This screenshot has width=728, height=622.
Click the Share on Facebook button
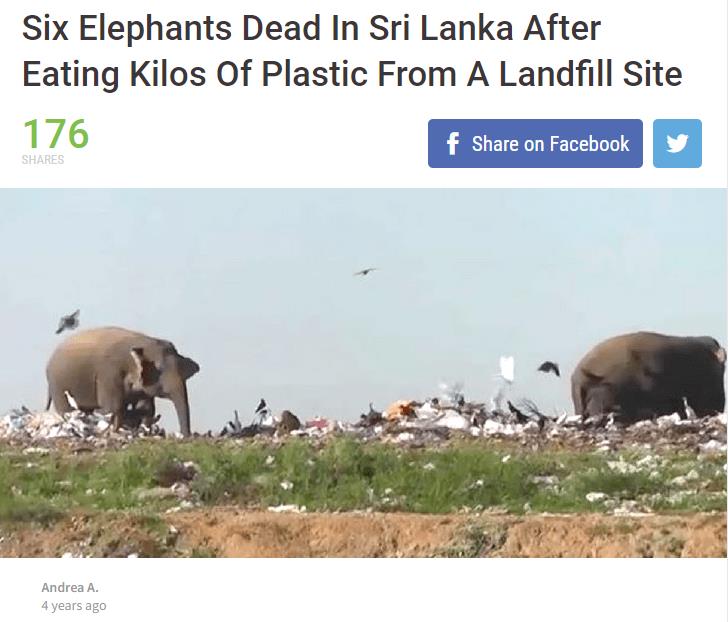535,143
